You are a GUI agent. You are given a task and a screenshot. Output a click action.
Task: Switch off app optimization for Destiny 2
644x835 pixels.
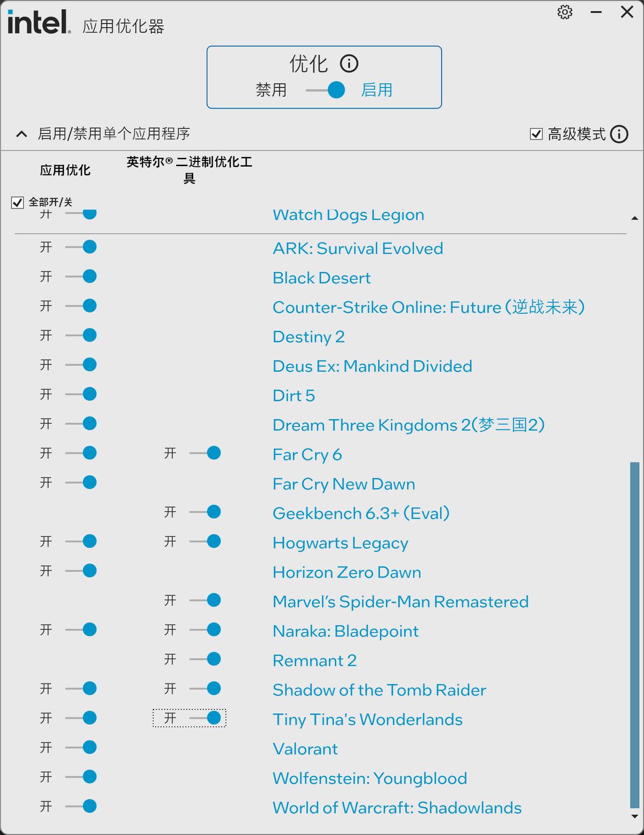click(x=81, y=335)
